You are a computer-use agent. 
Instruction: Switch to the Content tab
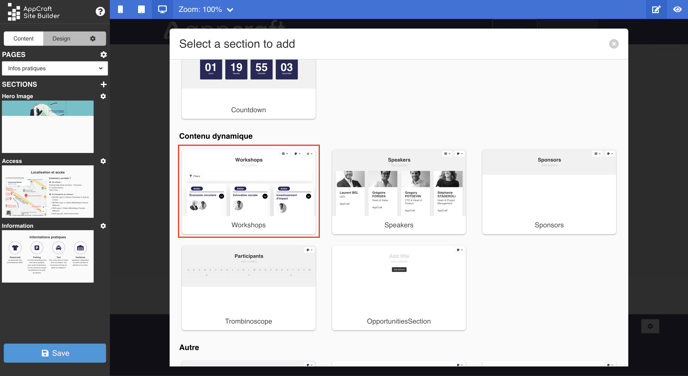[23, 39]
